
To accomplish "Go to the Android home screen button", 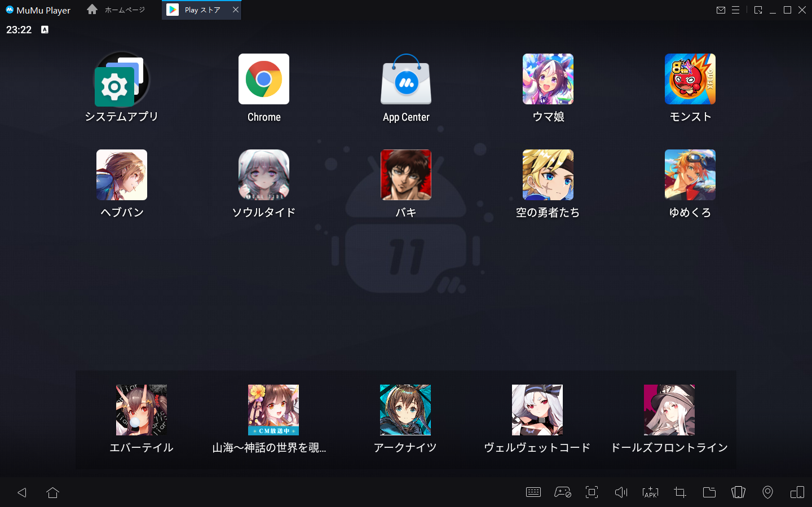I will (x=53, y=492).
